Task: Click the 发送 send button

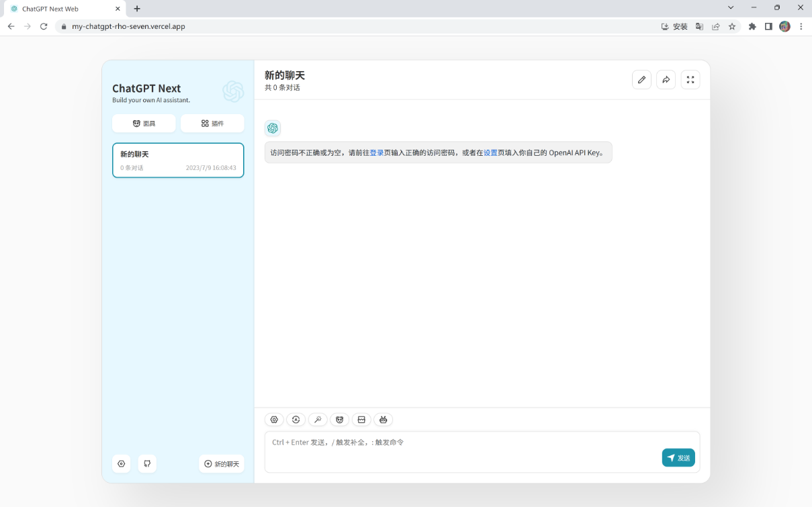Action: [678, 458]
